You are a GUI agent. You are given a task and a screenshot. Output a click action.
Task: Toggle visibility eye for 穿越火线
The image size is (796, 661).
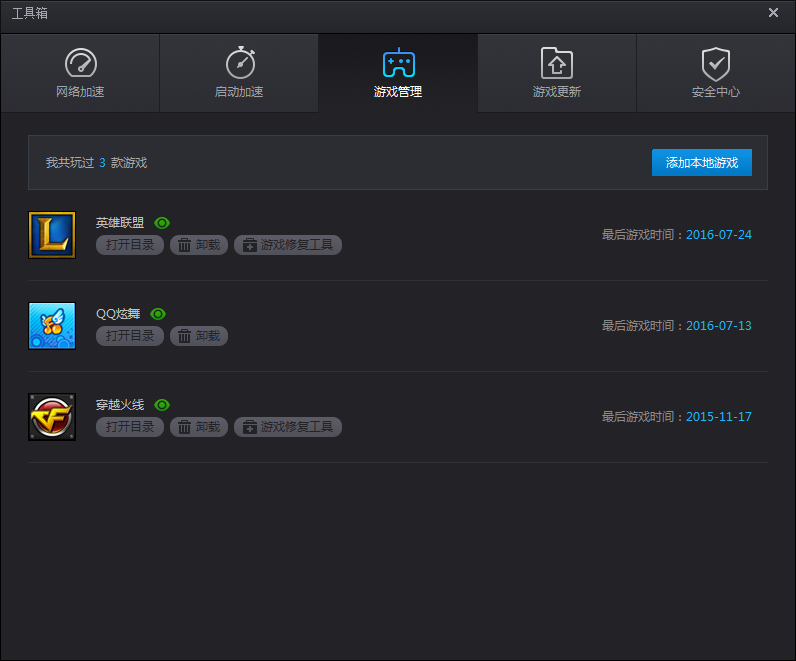pyautogui.click(x=162, y=405)
